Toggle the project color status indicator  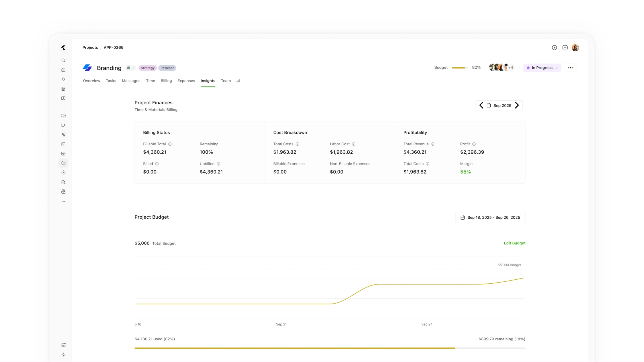coord(130,68)
